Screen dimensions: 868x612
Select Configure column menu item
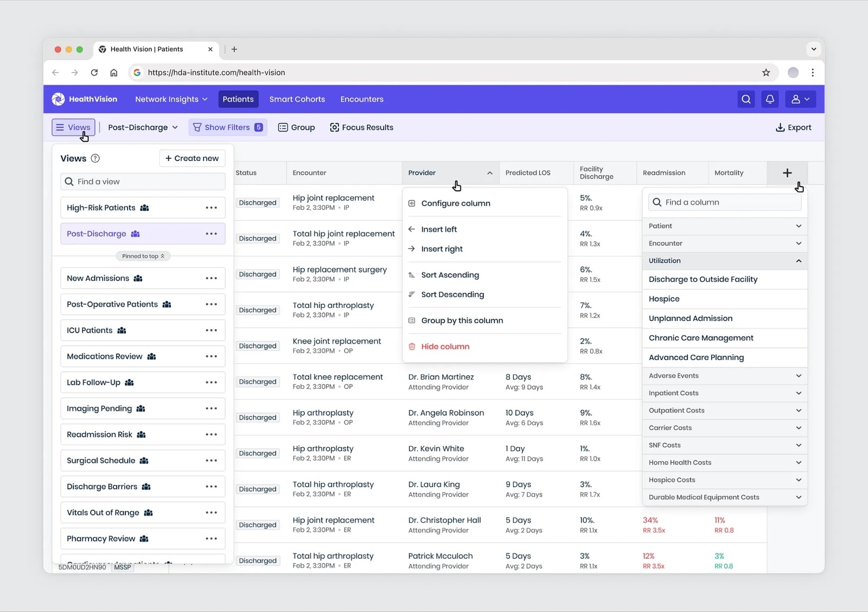point(485,203)
